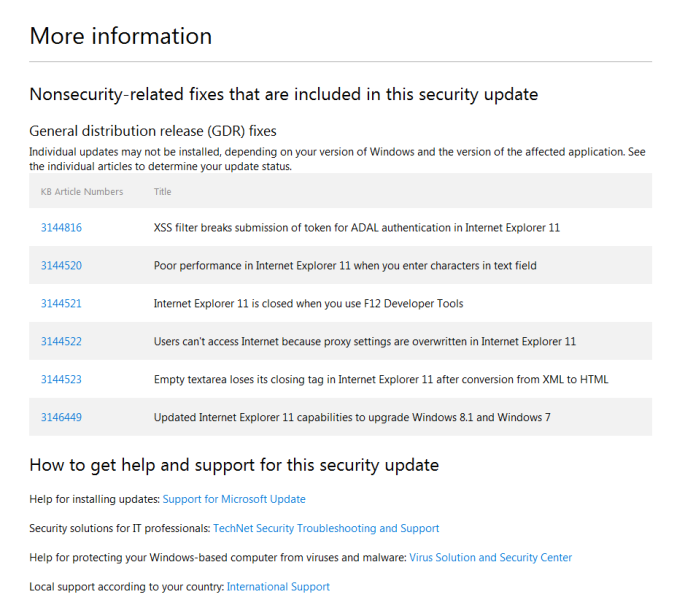Visit the 3146449 KB article
This screenshot has width=680, height=616.
(x=61, y=418)
